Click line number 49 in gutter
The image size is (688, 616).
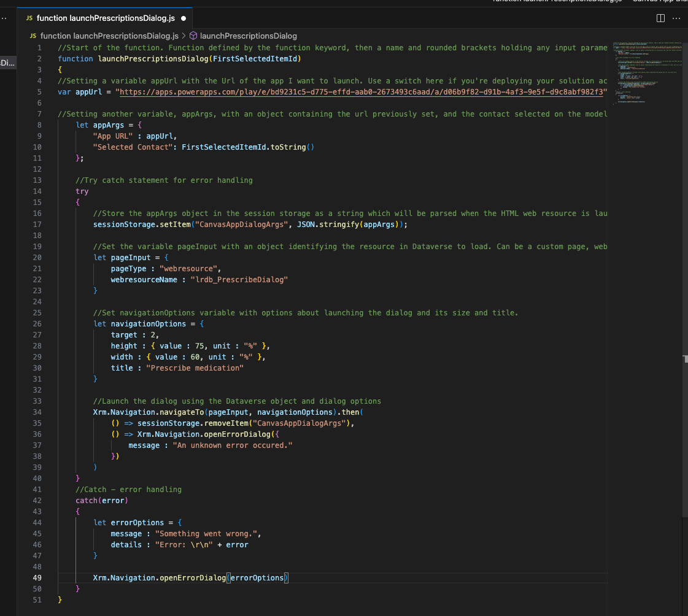[x=37, y=578]
